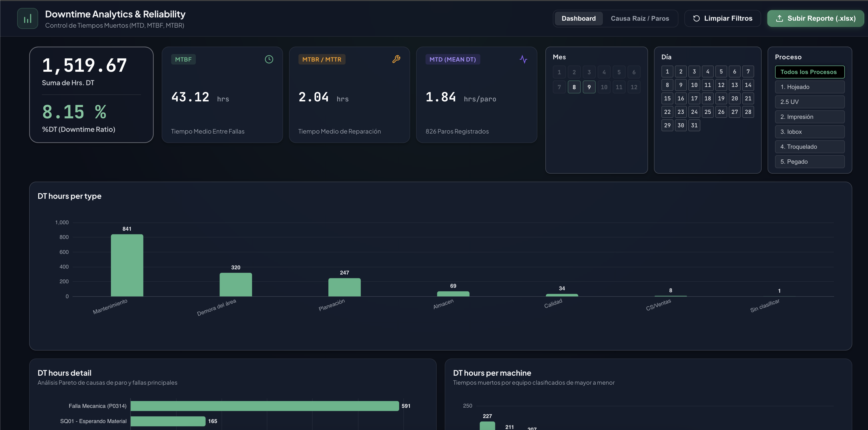Select day 24 in Día filter
The height and width of the screenshot is (430, 868).
pos(694,112)
